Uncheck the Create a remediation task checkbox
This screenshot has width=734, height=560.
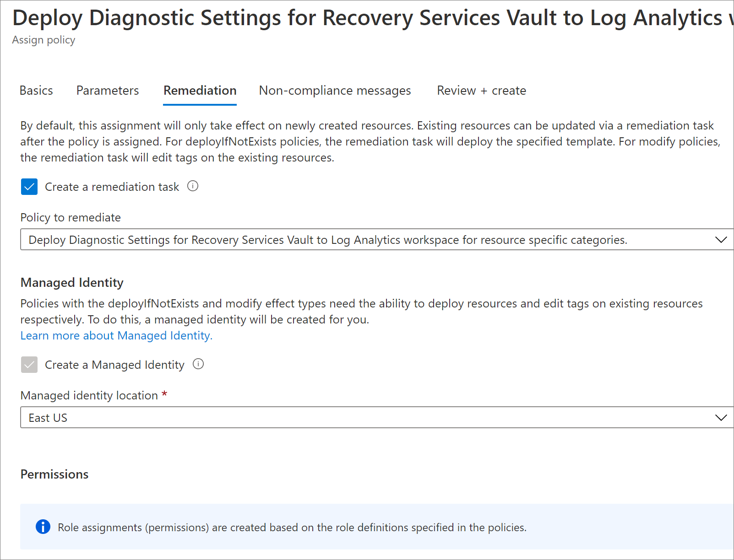tap(29, 187)
